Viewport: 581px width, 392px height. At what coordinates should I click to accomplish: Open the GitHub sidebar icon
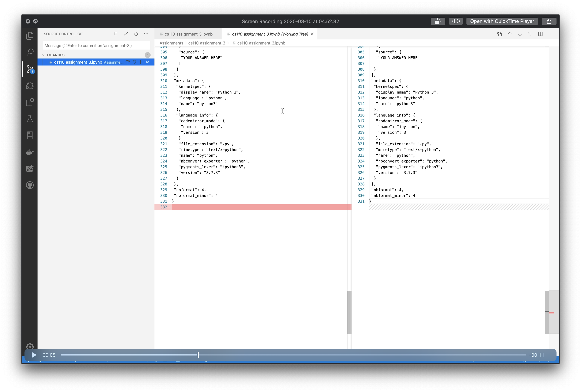point(30,185)
